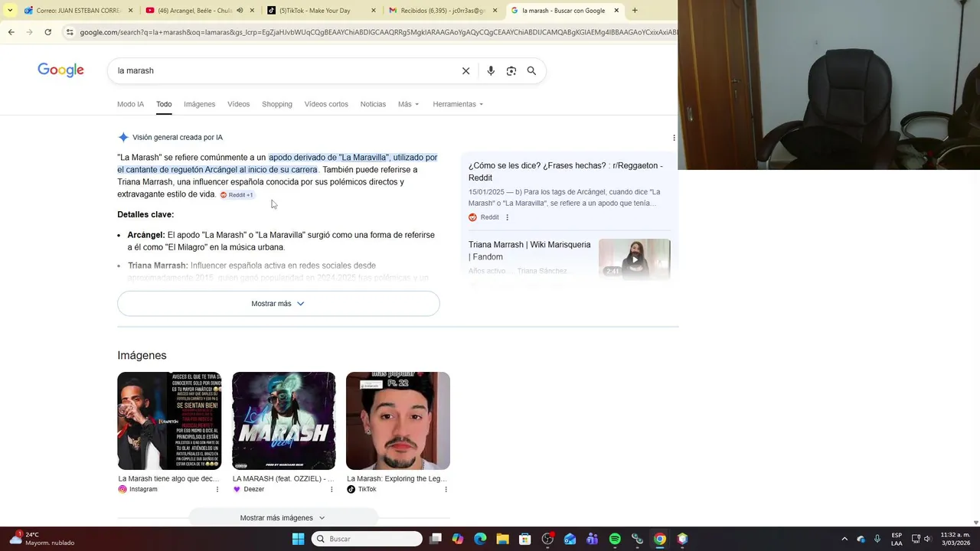Go to Google home via the logo
This screenshot has width=980, height=551.
coord(60,70)
